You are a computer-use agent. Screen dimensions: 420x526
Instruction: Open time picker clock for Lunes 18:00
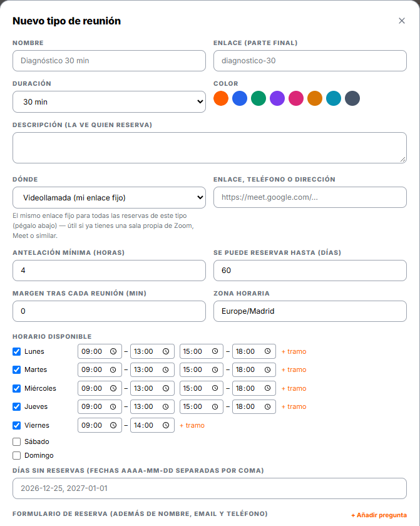[267, 351]
